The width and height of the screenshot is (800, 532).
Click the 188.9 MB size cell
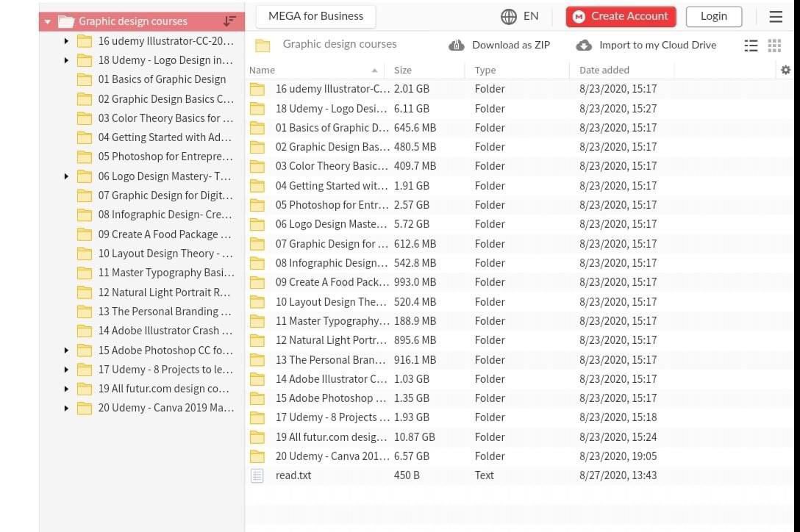pyautogui.click(x=415, y=321)
